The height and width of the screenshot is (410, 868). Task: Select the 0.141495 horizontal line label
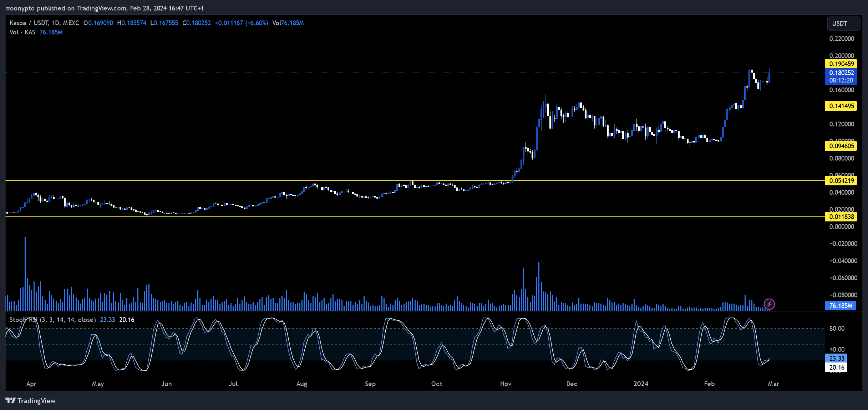click(841, 106)
